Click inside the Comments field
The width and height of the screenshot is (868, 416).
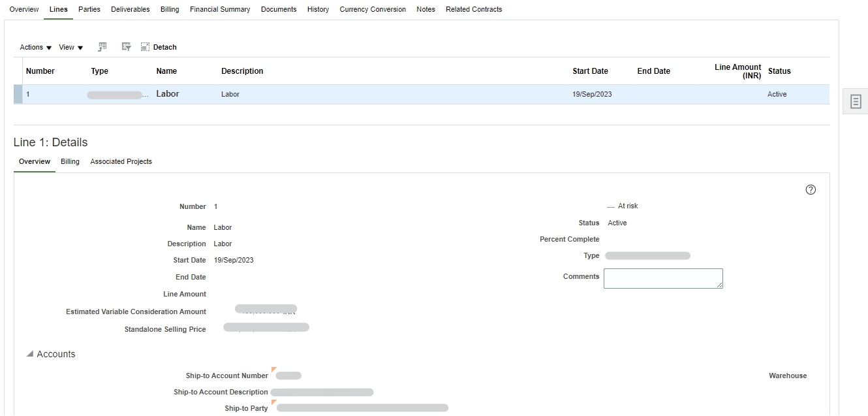[x=662, y=278]
